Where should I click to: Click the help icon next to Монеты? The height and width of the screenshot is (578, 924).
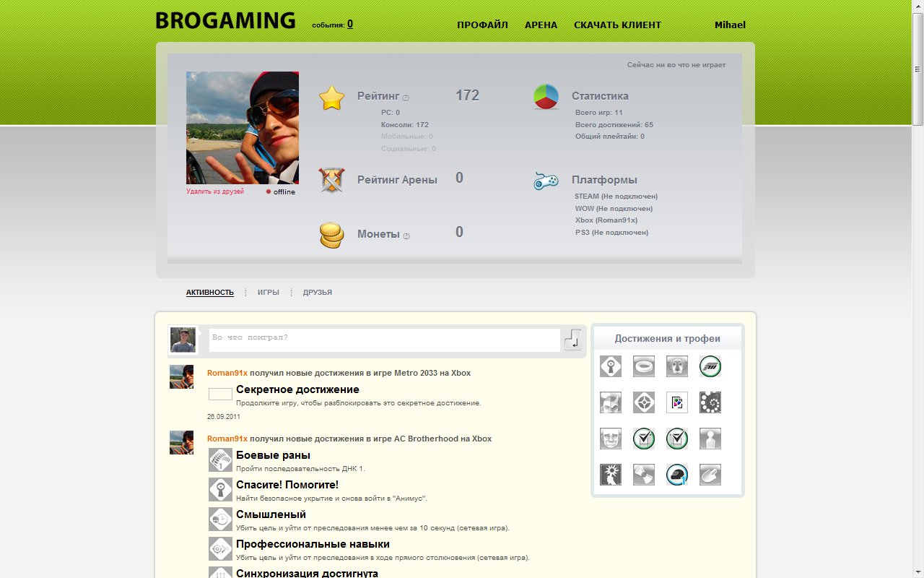pos(406,237)
